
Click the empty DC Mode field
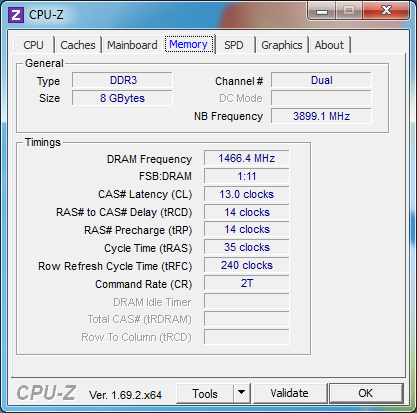321,98
